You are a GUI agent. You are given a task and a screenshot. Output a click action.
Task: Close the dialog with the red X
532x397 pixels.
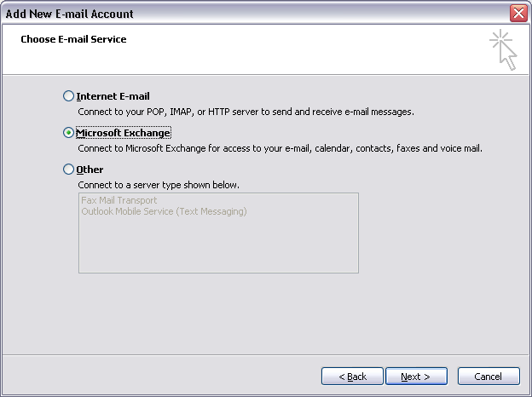point(518,14)
